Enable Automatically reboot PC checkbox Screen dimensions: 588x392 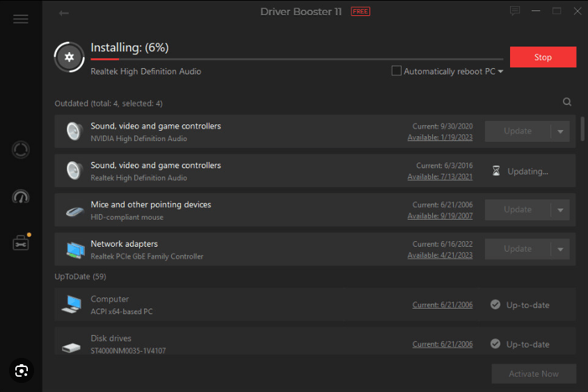click(x=397, y=71)
